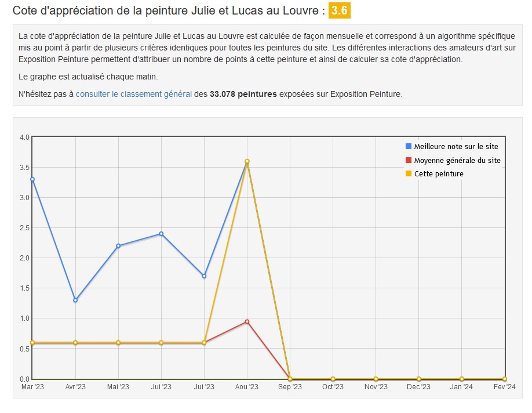Toggle the 'Moyenne générale du site' legend label

[457, 160]
